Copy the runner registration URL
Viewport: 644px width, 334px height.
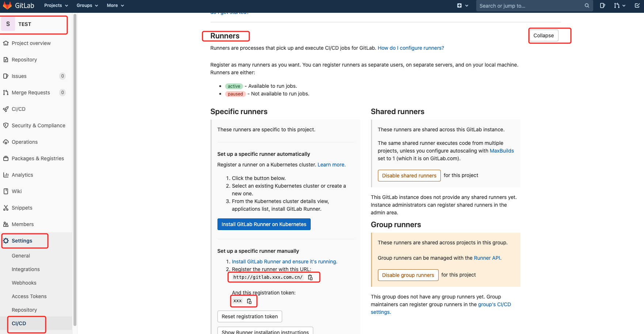point(310,277)
